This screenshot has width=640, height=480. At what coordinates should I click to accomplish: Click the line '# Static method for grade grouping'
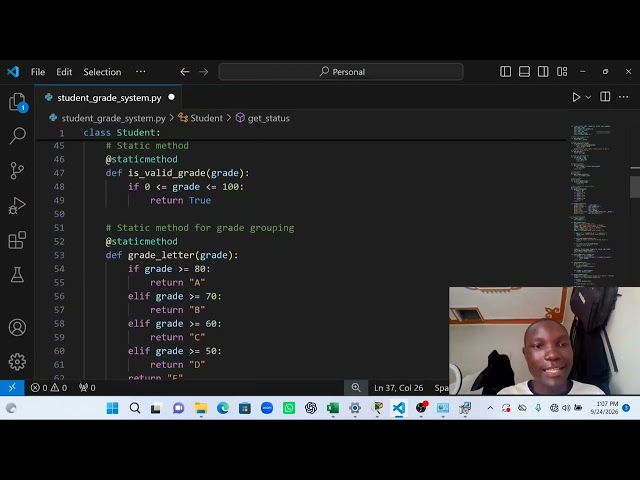tap(200, 228)
